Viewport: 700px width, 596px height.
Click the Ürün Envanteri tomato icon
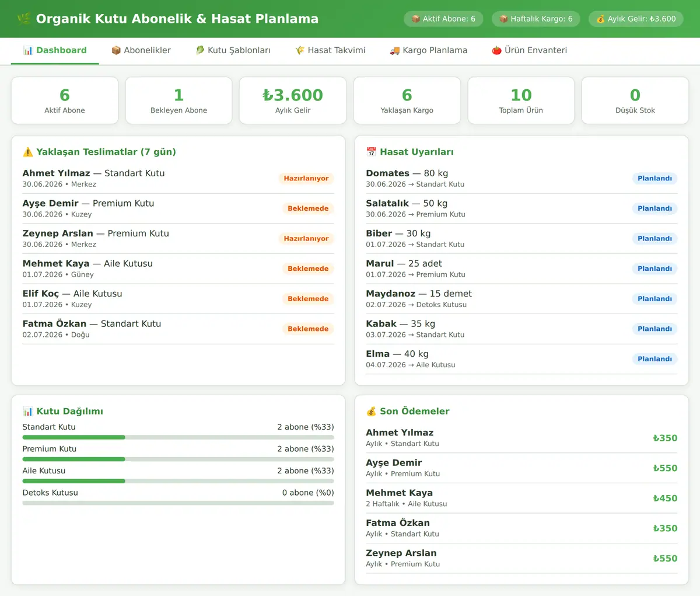(x=496, y=50)
